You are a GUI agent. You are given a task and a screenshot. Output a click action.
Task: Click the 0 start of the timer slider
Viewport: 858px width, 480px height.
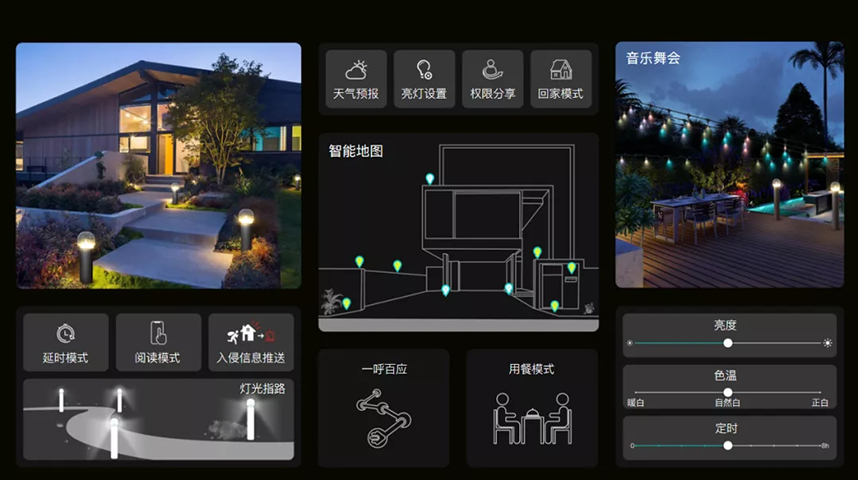(632, 446)
